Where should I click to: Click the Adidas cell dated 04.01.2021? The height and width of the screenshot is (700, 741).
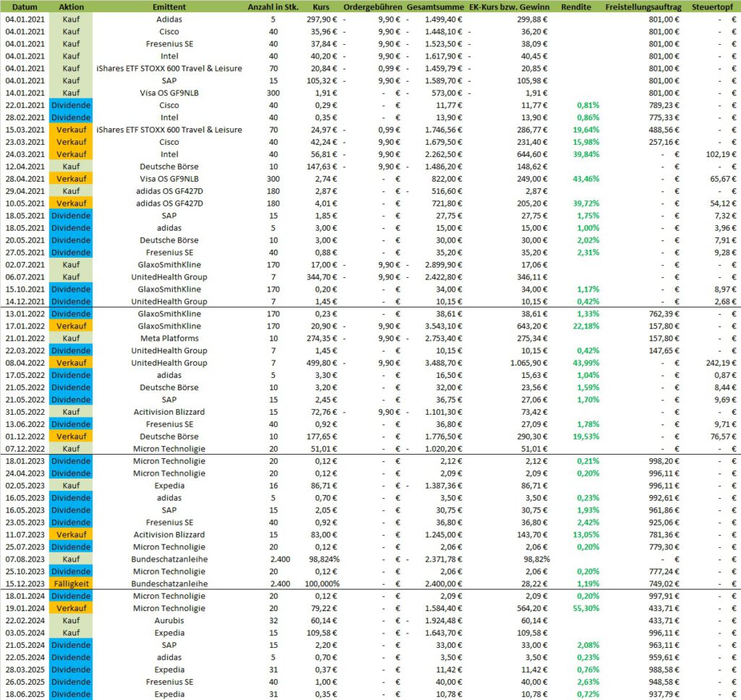click(x=169, y=20)
